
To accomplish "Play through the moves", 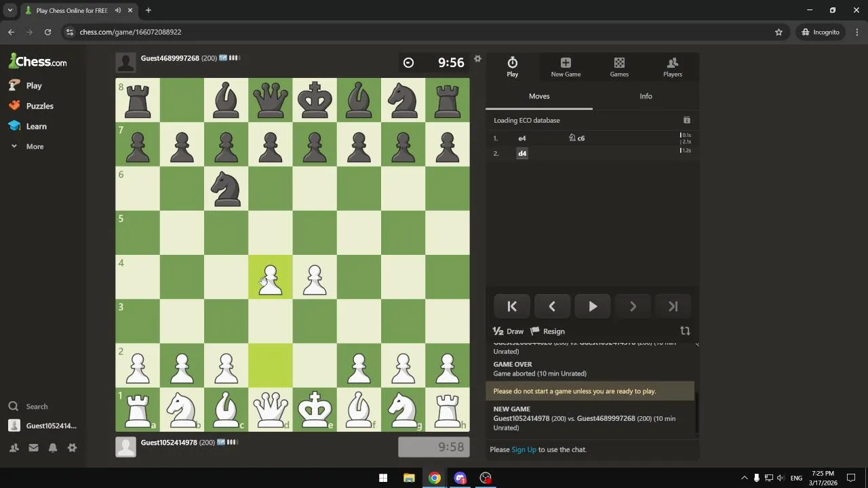I will (593, 306).
